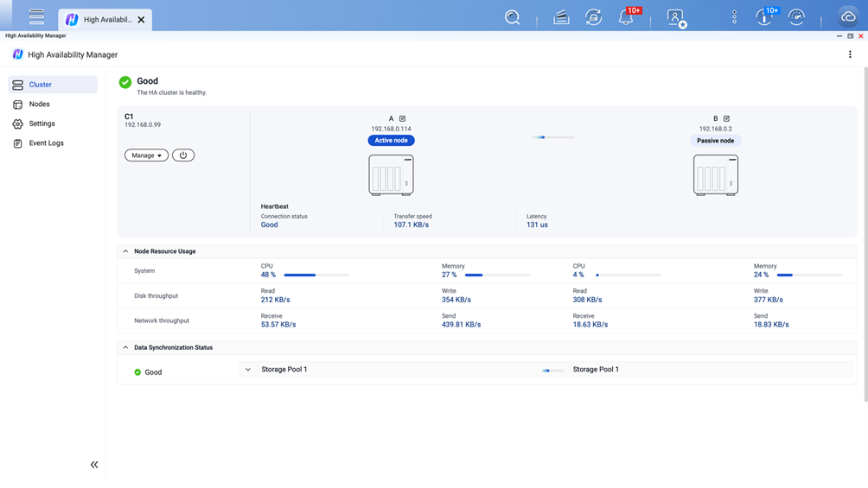Open the search icon in top bar

(512, 17)
